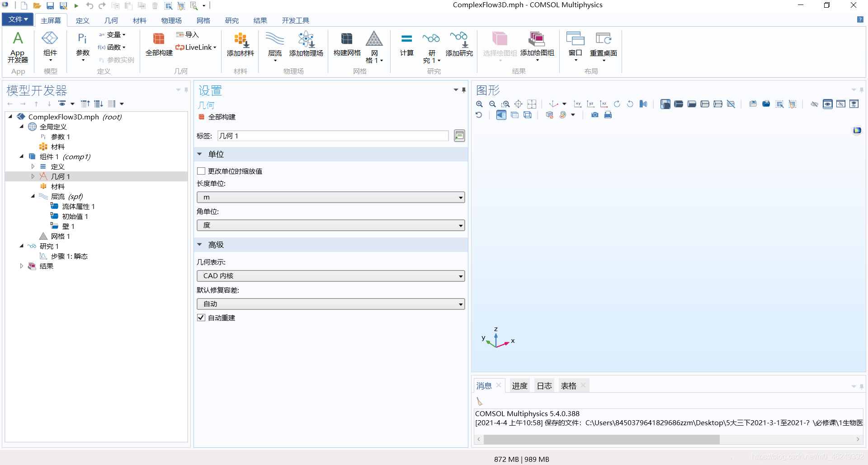Collapse the 单位 section
This screenshot has height=465, width=868.
[x=199, y=154]
